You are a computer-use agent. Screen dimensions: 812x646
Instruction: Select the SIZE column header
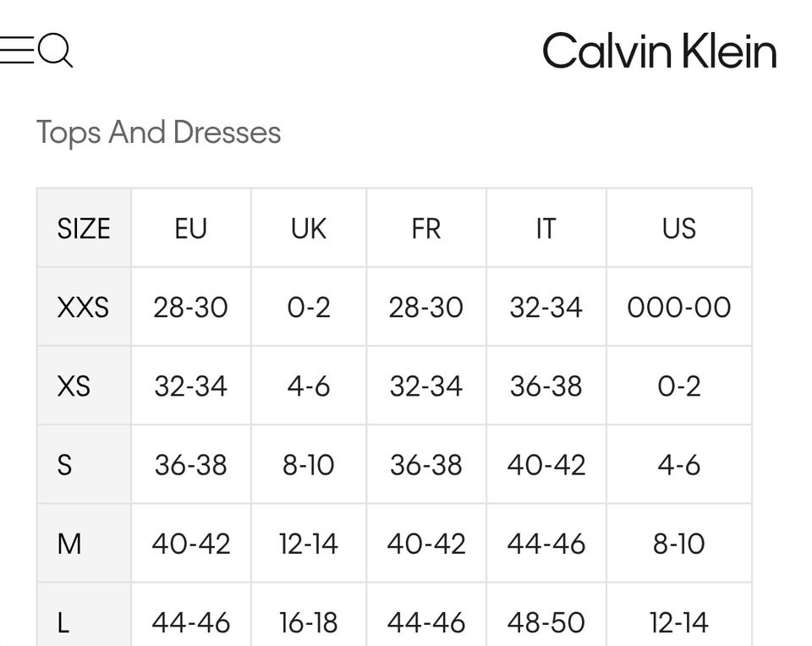[84, 228]
